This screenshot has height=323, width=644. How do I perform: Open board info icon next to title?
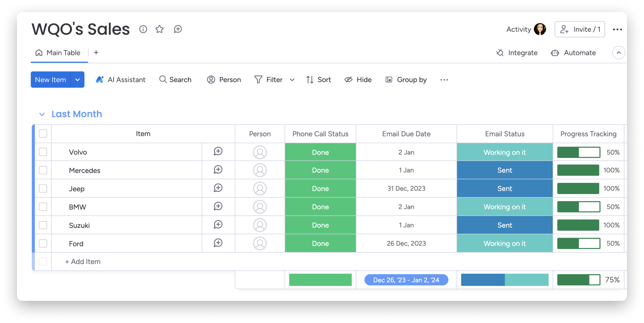pos(143,29)
